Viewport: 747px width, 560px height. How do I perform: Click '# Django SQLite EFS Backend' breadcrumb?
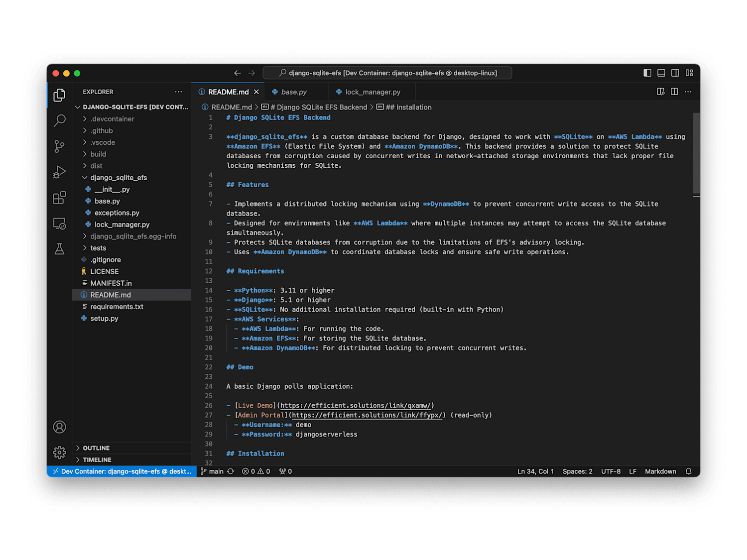(314, 107)
